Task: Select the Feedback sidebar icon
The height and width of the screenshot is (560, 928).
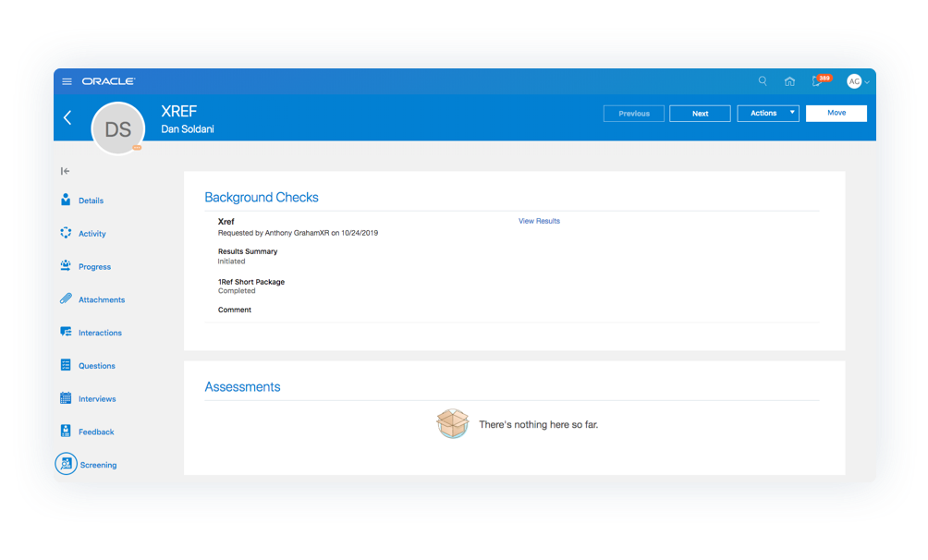Action: point(66,431)
